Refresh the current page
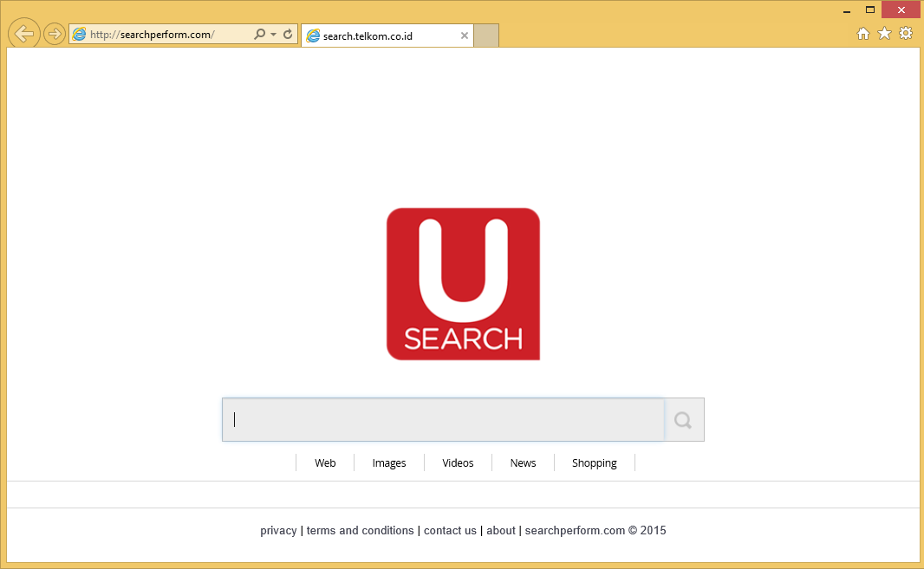Image resolution: width=924 pixels, height=569 pixels. click(287, 34)
